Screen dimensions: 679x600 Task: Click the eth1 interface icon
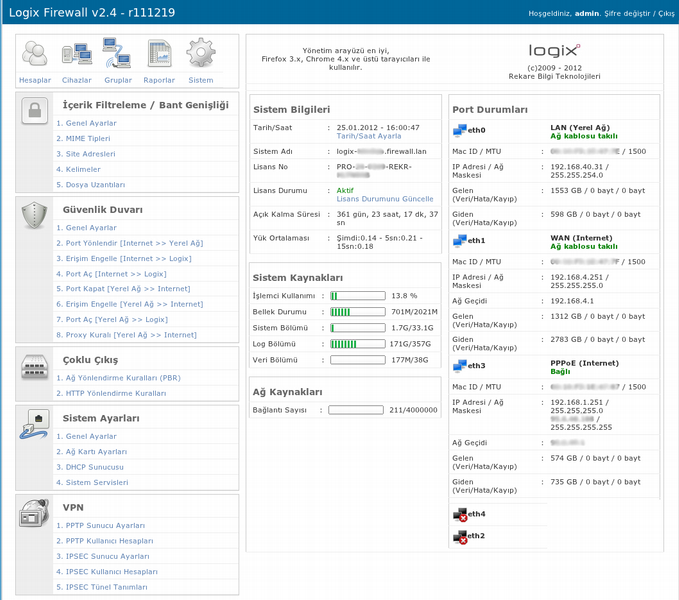[x=459, y=241]
